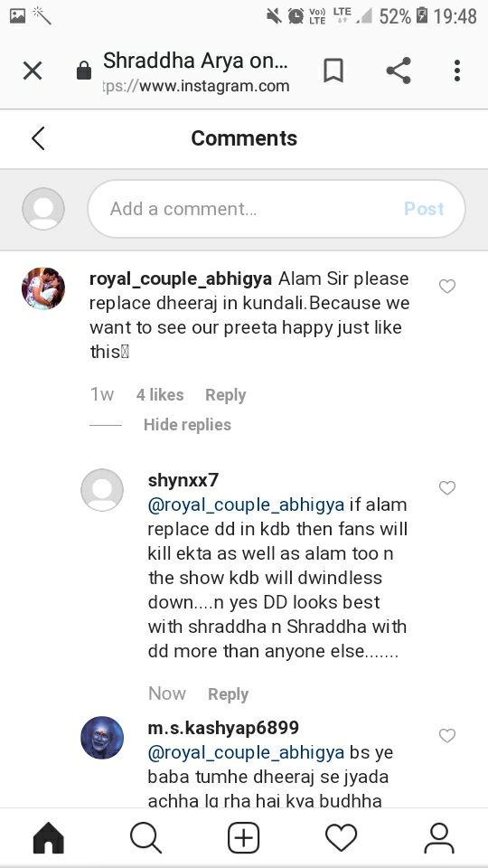Like shynxx7's reply with heart icon
This screenshot has height=868, width=488.
447,487
